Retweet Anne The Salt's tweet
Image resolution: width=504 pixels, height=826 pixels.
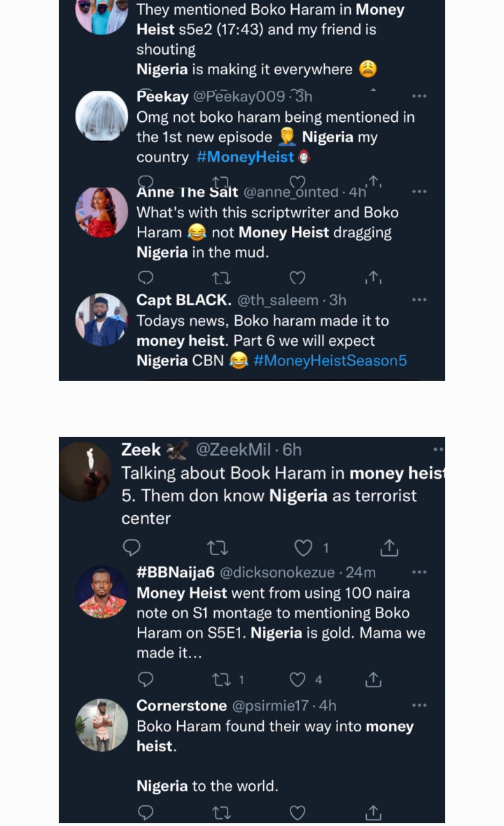[x=221, y=278]
